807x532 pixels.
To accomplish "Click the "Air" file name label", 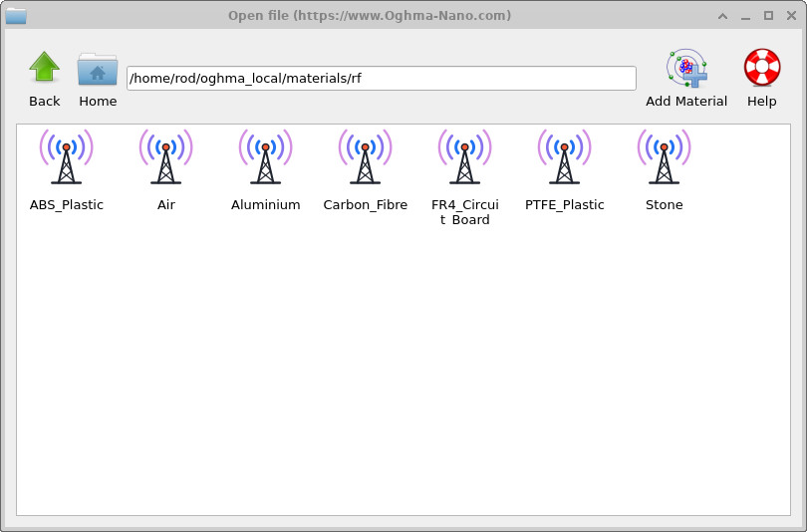I will coord(166,205).
